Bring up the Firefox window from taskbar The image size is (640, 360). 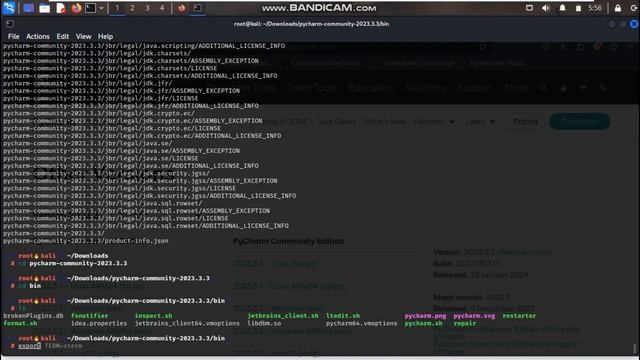(182, 8)
